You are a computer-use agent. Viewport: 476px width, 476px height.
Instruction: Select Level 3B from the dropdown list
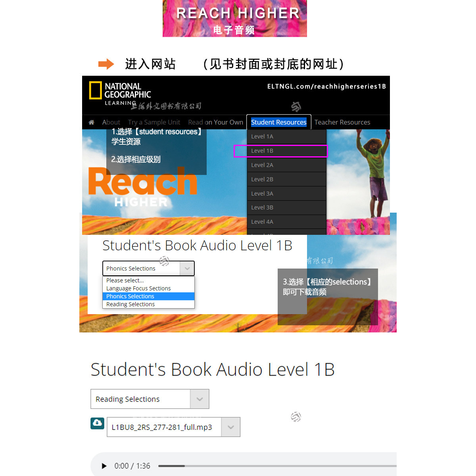286,207
